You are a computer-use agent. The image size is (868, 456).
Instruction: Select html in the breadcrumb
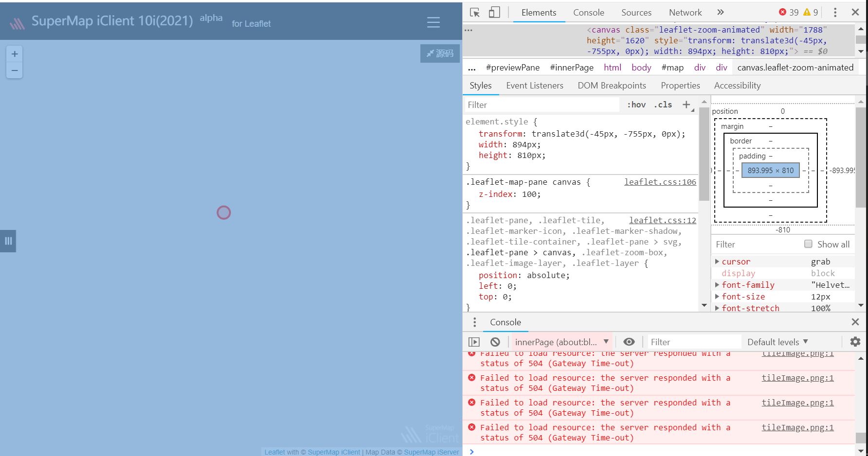tap(613, 68)
